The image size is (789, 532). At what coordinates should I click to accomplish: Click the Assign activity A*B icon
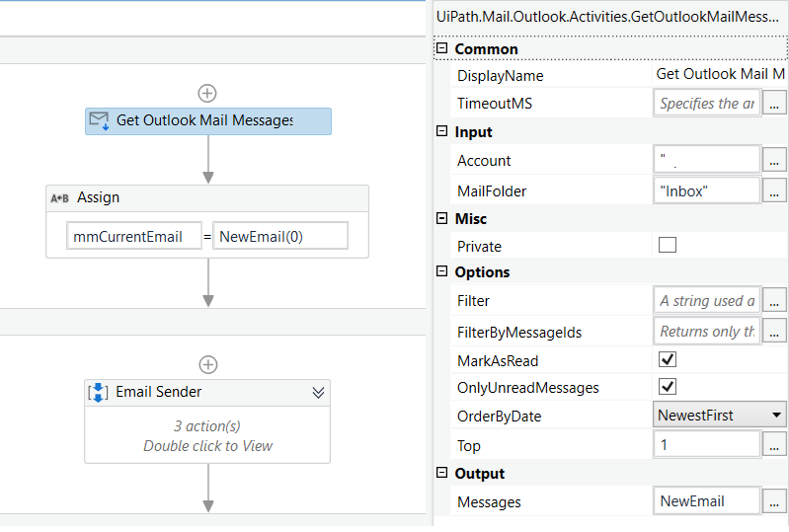[x=59, y=198]
